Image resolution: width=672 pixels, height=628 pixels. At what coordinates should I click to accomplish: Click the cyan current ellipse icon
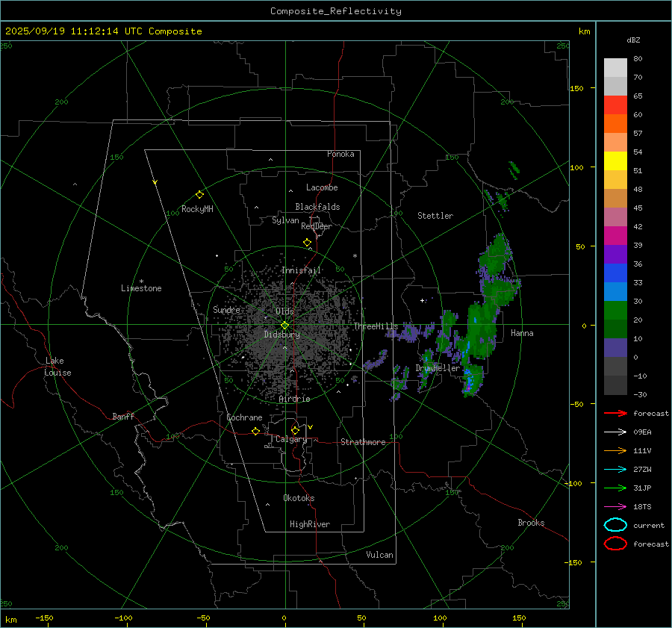pos(615,525)
